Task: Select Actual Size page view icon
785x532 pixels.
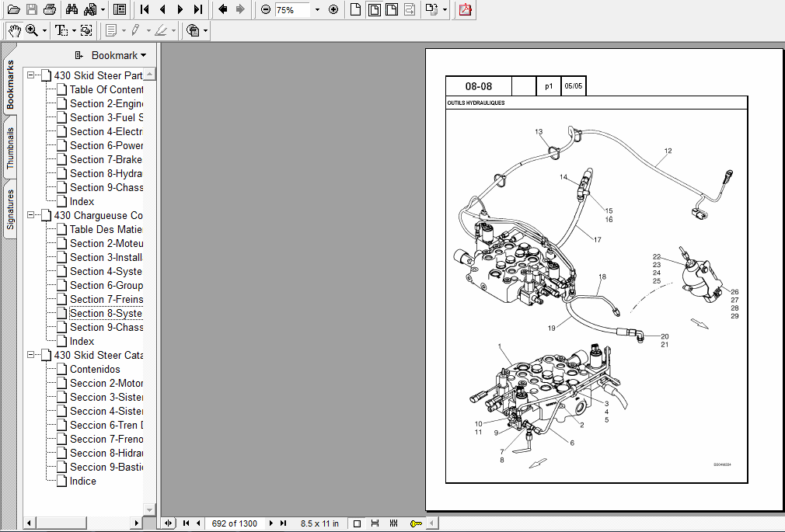Action: [x=355, y=9]
